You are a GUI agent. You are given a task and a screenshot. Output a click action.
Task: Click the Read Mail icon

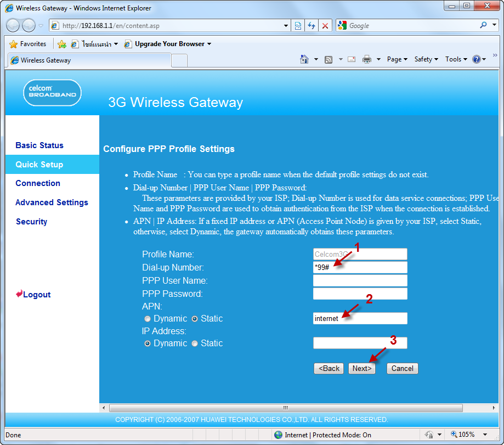(352, 59)
